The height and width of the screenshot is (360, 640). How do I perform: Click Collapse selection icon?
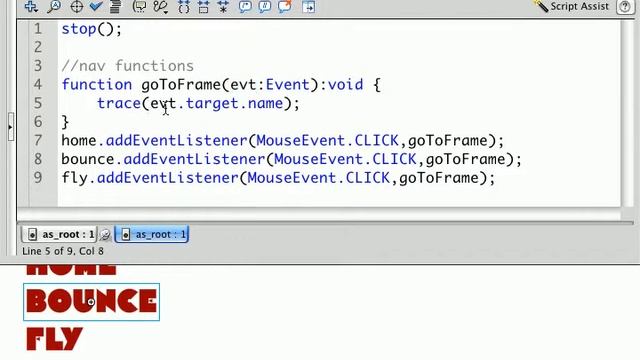[203, 6]
